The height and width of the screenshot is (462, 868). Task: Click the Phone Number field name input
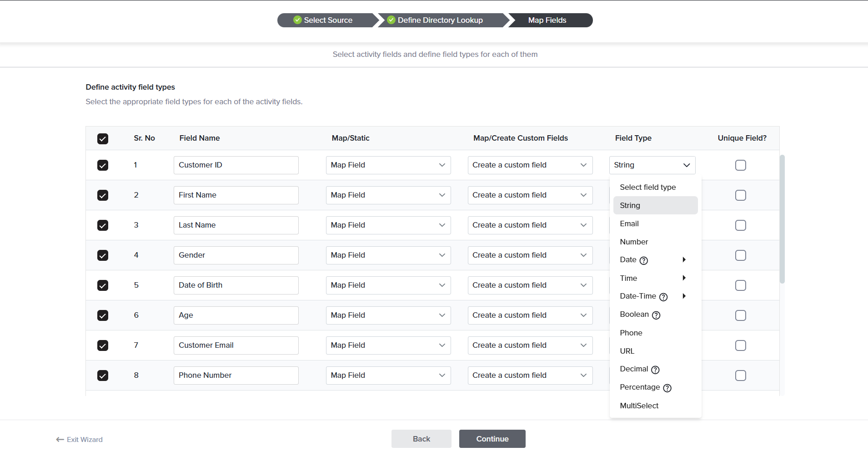[236, 376]
